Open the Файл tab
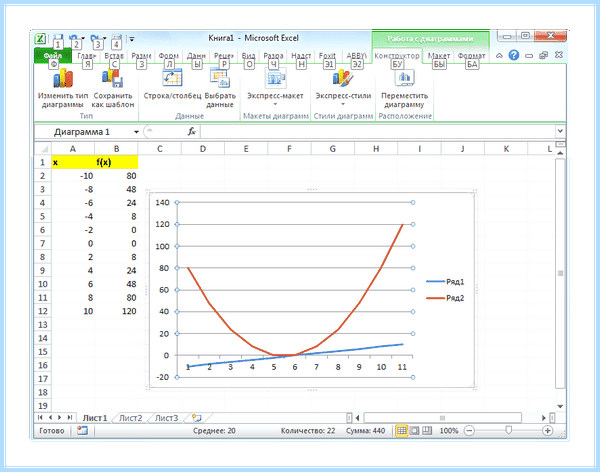The width and height of the screenshot is (600, 472). pos(53,56)
